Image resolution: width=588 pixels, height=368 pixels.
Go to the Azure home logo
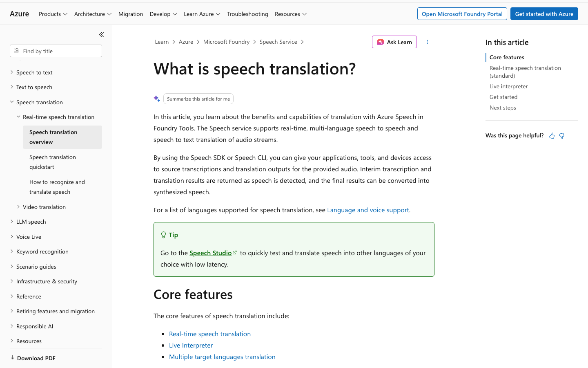coord(19,14)
